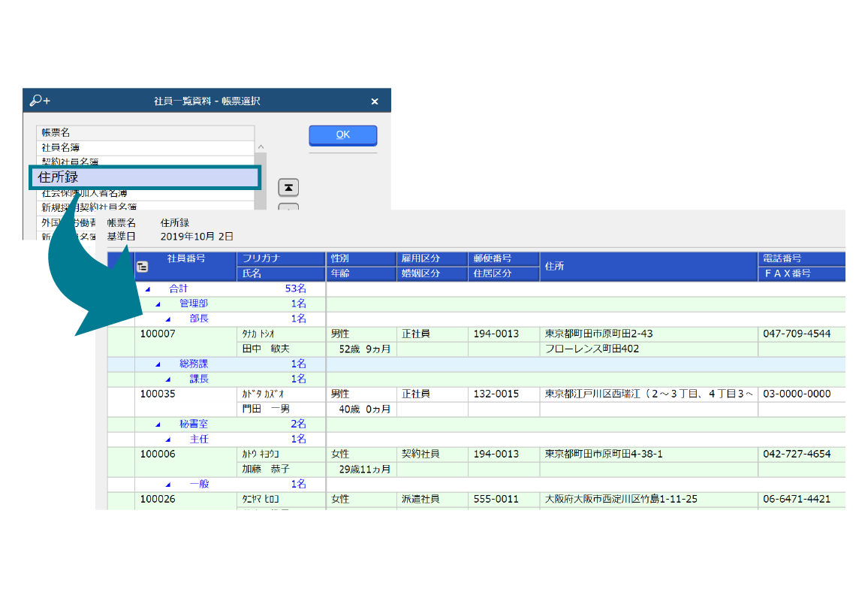The image size is (868, 598).
Task: Collapse the 総務課 group
Action: click(158, 364)
